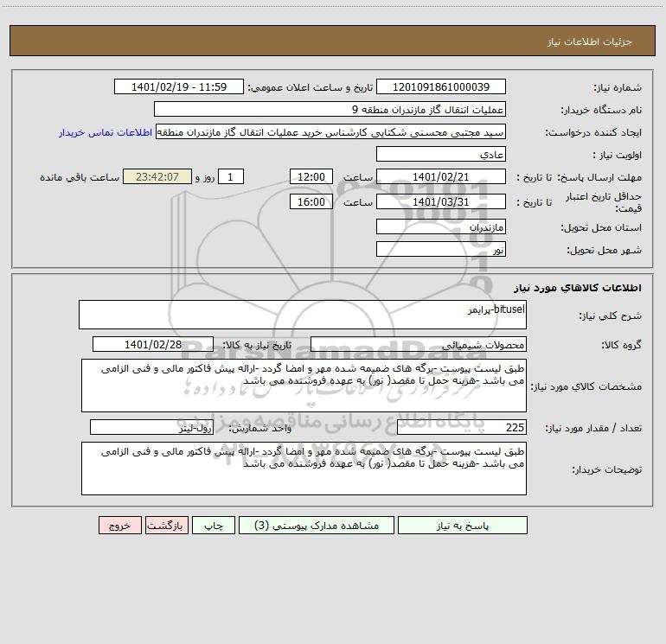Click the 'بازگشت' back button
Viewport: 666px width, 644px height.
pos(166,525)
